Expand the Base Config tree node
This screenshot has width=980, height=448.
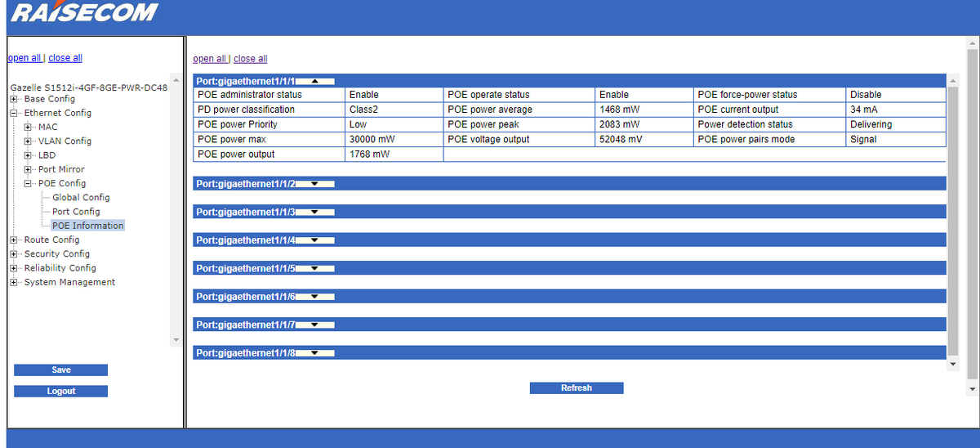14,99
